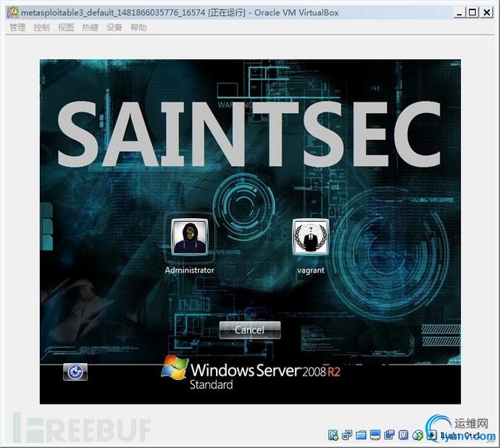The image size is (500, 448).
Task: Click the video capture status icon
Action: (389, 435)
